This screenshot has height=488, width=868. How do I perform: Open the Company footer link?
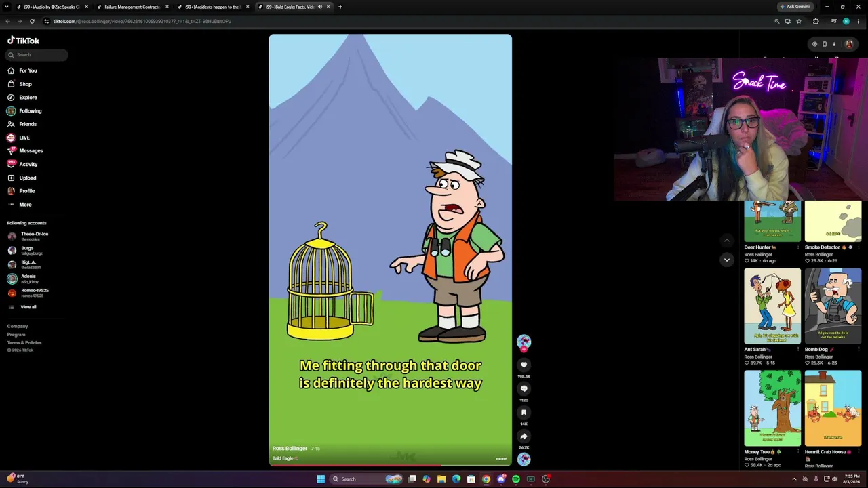pos(18,327)
